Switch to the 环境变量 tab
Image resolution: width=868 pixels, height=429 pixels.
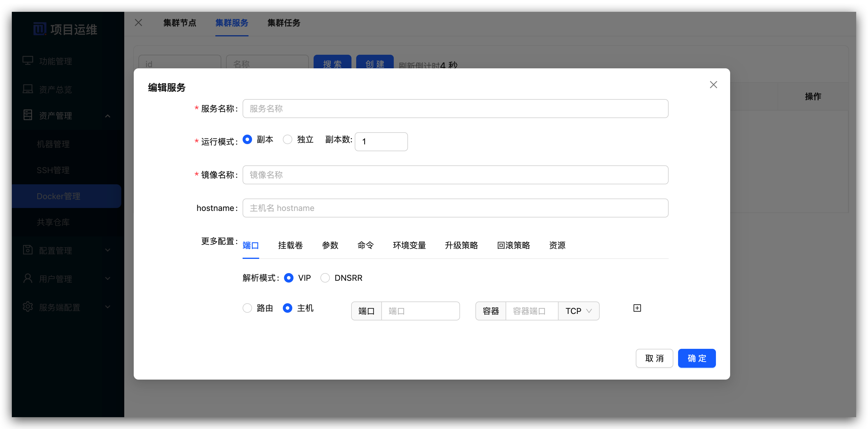coord(409,245)
